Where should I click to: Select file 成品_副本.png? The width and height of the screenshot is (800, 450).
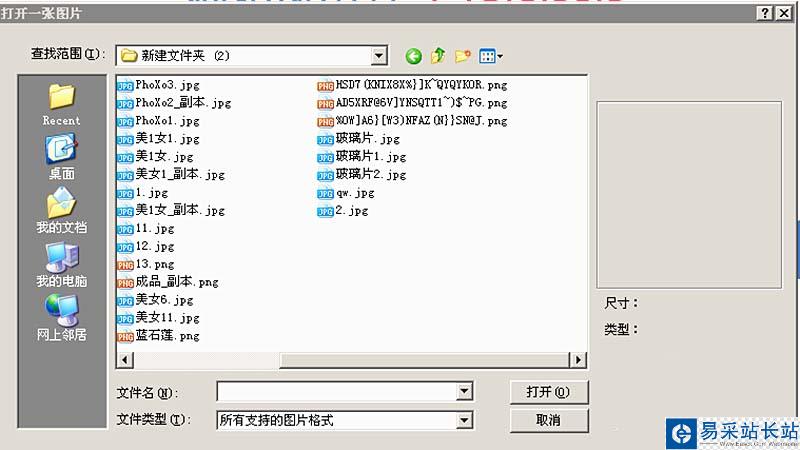coord(168,282)
